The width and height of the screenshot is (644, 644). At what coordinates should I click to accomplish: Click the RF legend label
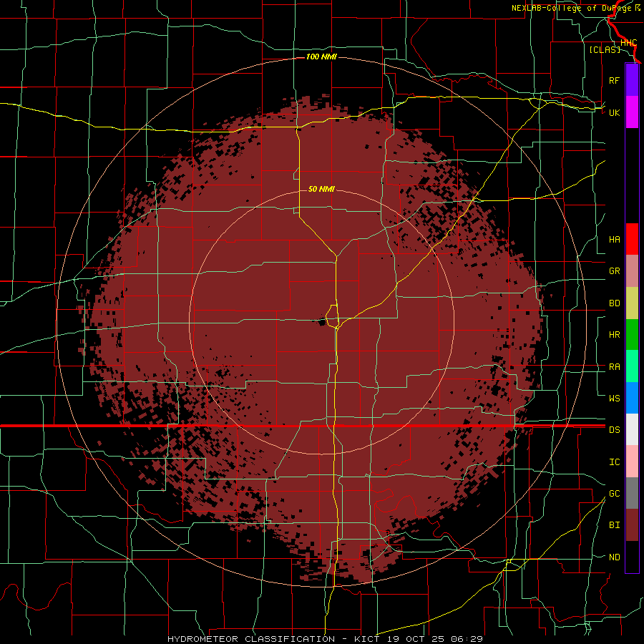[x=614, y=80]
